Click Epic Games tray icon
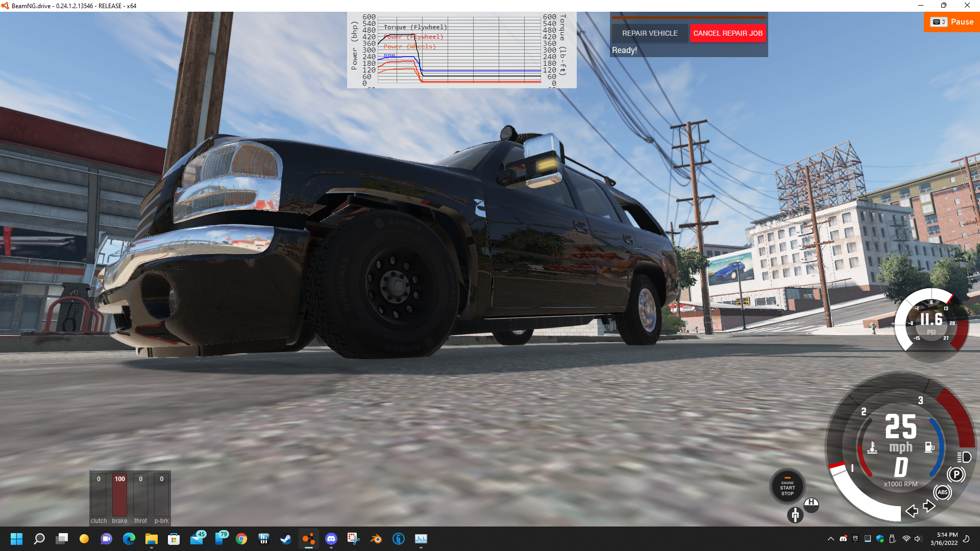This screenshot has width=980, height=551. (x=855, y=539)
